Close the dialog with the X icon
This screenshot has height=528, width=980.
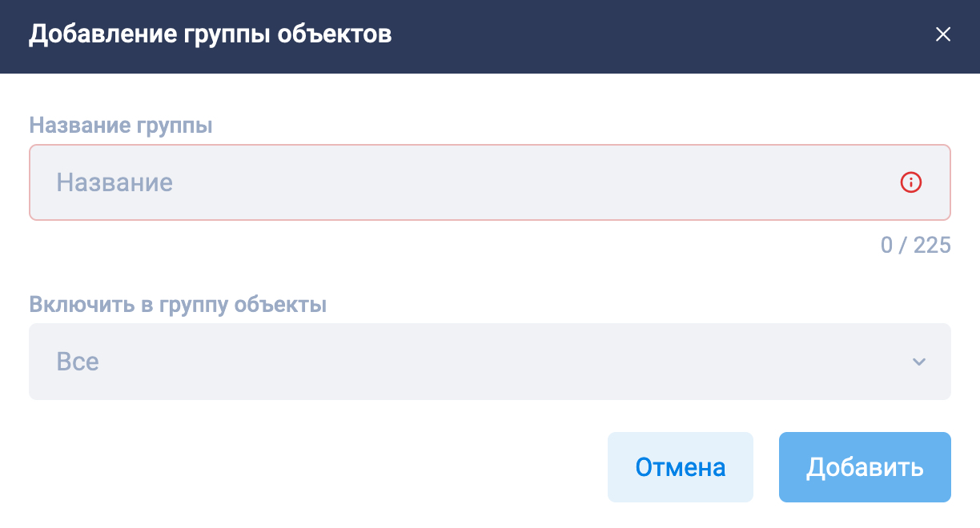tap(943, 34)
